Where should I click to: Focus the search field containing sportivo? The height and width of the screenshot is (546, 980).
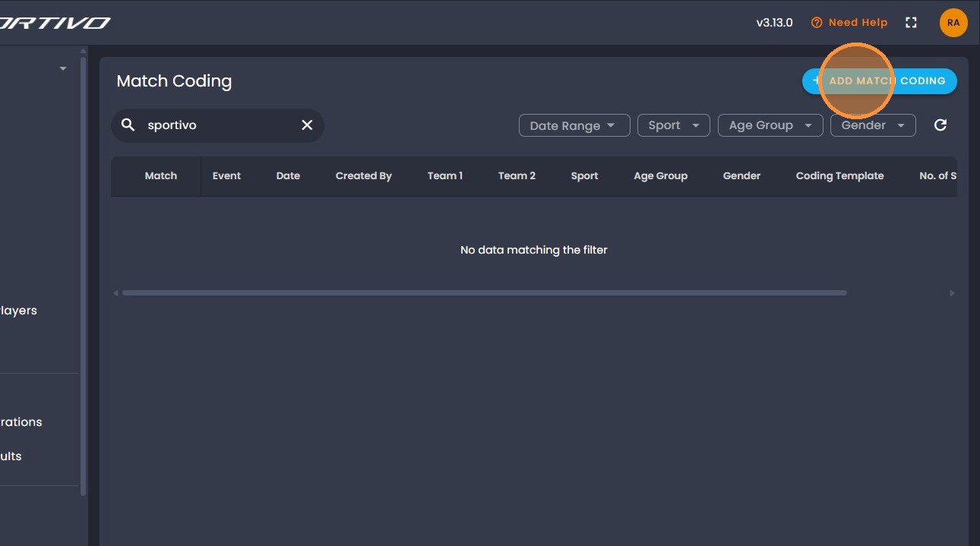click(x=217, y=125)
